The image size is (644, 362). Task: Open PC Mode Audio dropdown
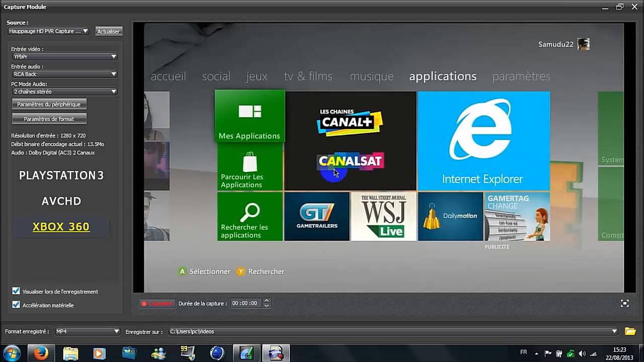[64, 92]
